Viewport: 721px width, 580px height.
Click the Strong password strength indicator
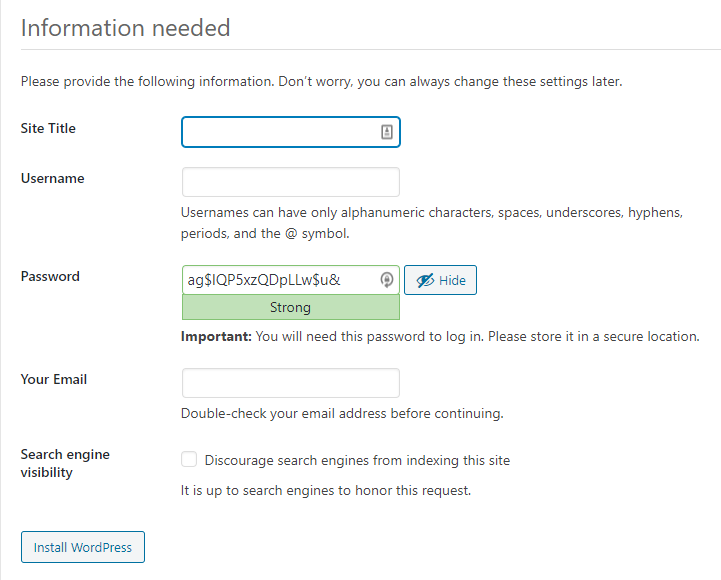(x=291, y=307)
